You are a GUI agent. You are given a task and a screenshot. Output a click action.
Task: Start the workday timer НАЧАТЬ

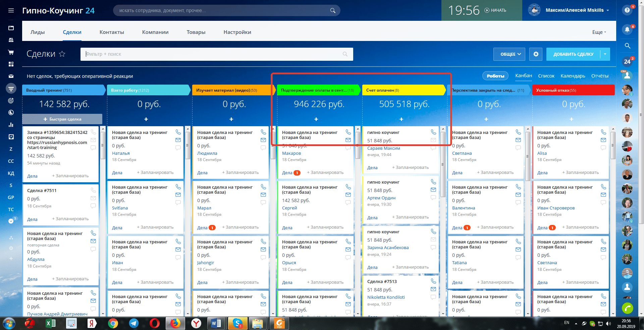(x=495, y=10)
